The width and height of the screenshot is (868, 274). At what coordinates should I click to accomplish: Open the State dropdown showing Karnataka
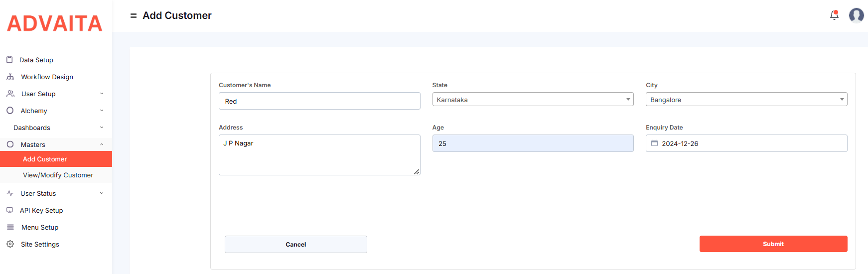click(x=532, y=100)
